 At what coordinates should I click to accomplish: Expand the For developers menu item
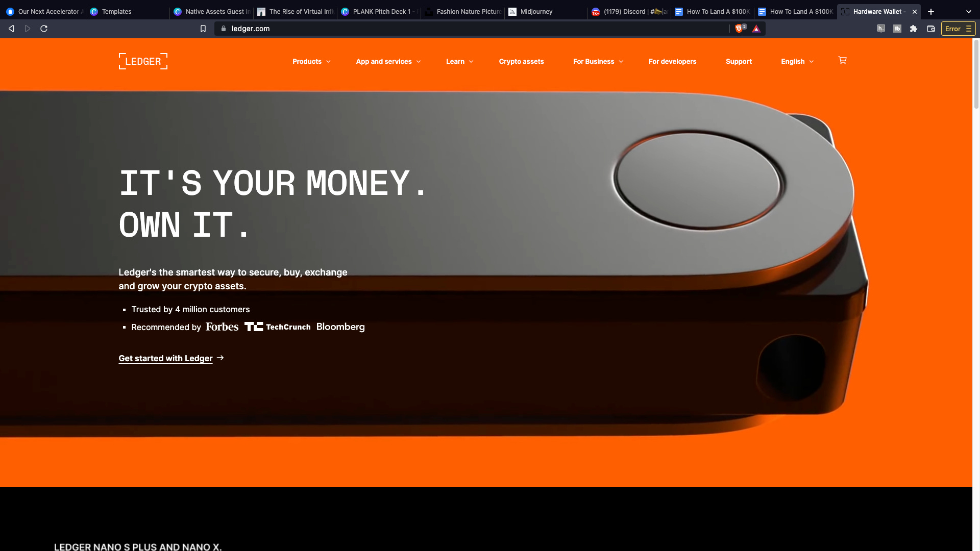tap(672, 61)
